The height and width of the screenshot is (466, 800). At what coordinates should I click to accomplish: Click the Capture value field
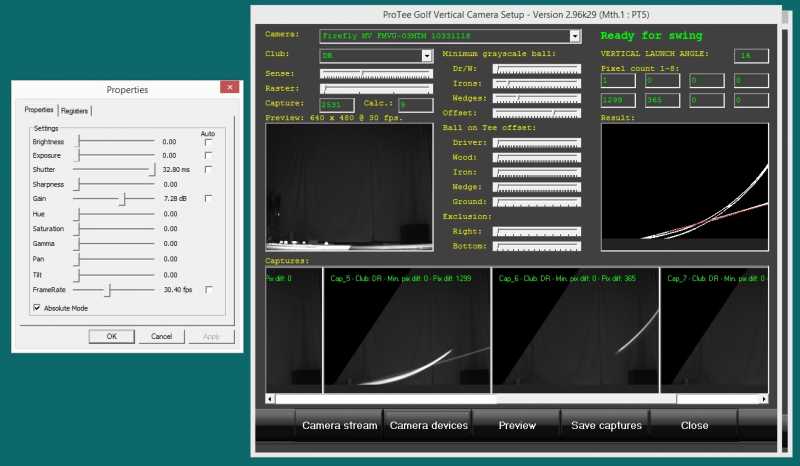[337, 105]
